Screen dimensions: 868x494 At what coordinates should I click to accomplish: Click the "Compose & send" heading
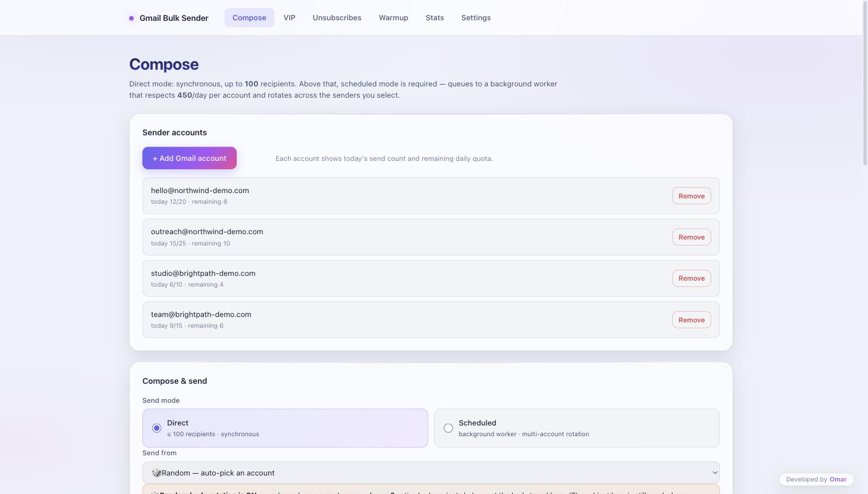pos(175,381)
